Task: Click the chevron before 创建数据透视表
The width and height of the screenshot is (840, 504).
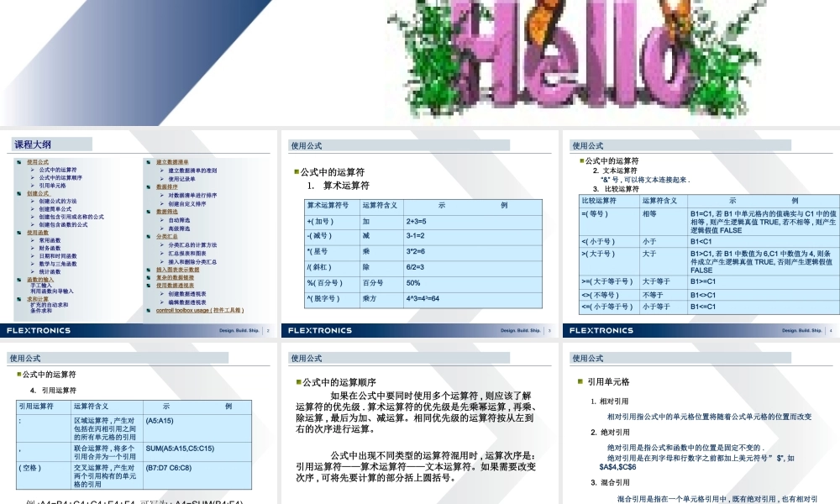Action: 160,293
